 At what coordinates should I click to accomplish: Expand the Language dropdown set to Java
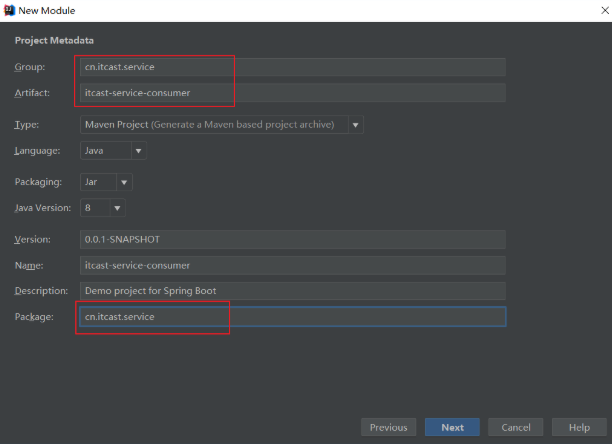[x=112, y=151]
